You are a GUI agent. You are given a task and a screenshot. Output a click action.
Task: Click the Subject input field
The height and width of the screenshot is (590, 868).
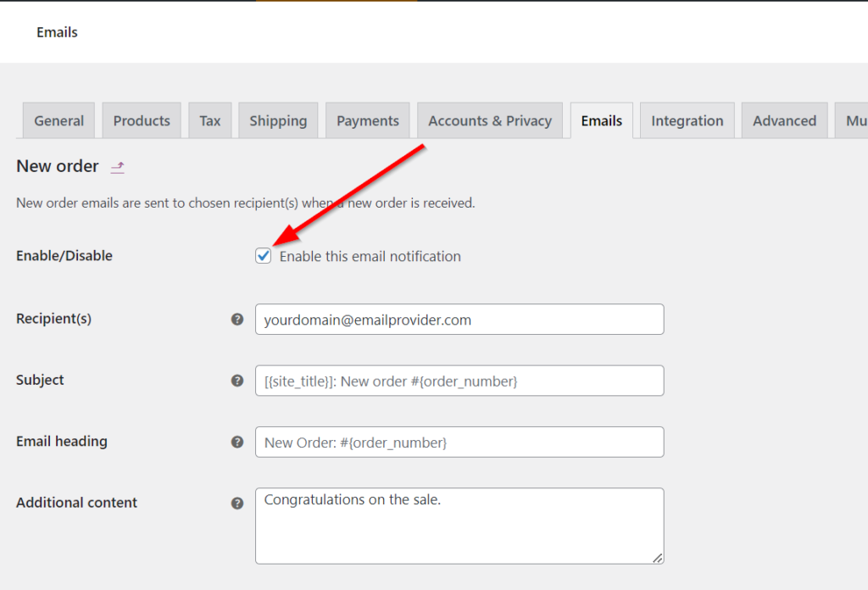point(459,381)
